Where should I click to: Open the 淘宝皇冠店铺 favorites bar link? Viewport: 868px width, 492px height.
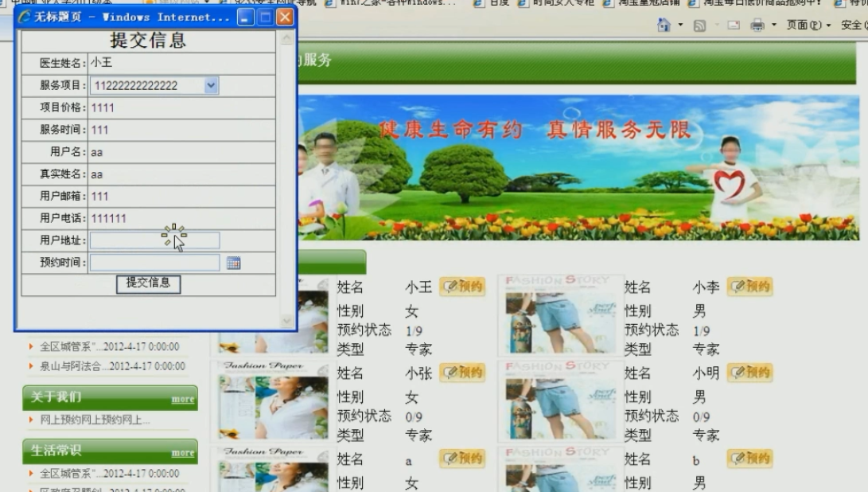(642, 3)
